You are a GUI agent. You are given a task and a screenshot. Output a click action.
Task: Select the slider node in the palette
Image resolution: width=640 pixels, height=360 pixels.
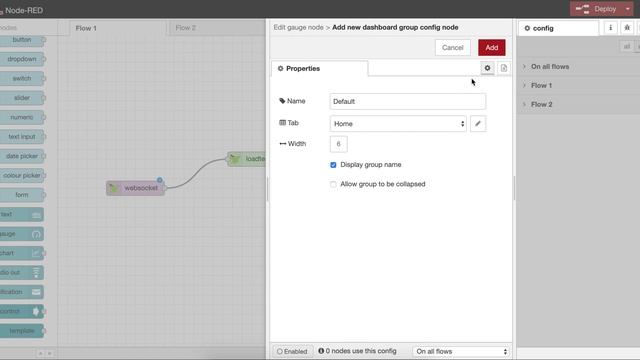22,98
